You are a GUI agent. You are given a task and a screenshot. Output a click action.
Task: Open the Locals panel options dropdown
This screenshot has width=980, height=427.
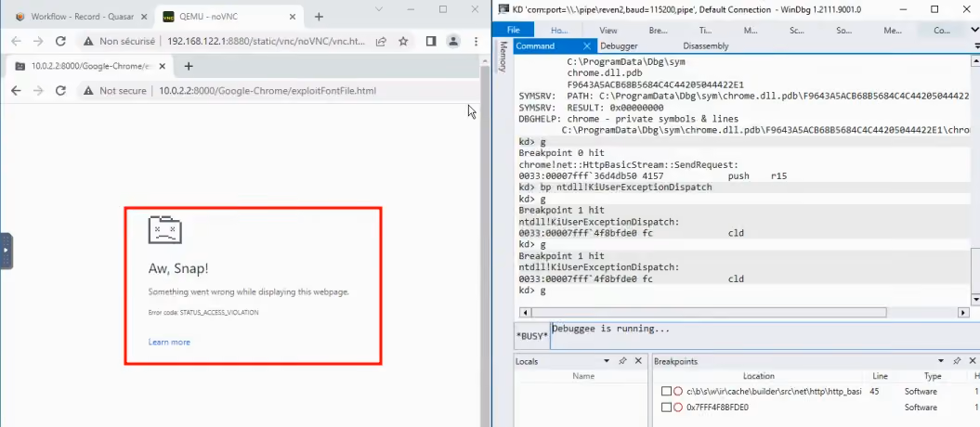[x=607, y=361]
